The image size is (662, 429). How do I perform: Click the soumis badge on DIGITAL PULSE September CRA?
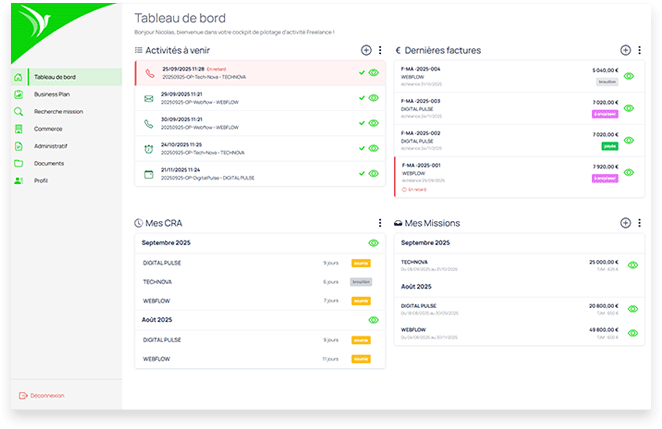[361, 263]
